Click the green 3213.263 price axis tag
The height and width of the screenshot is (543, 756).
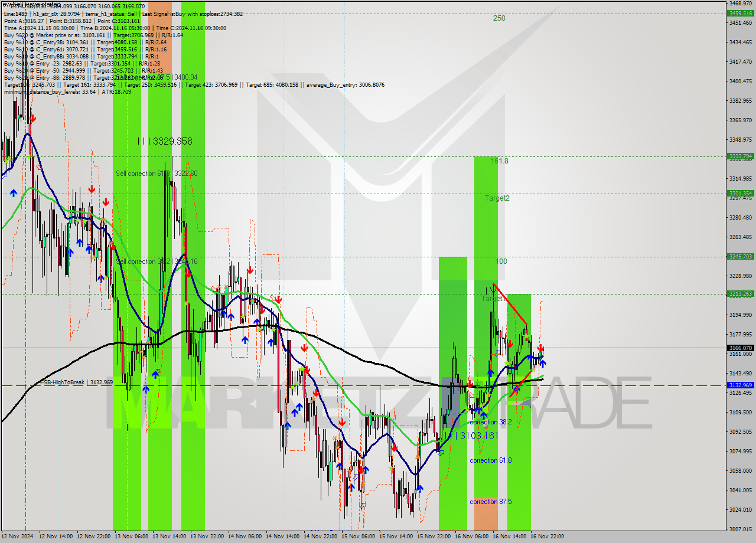pos(740,293)
